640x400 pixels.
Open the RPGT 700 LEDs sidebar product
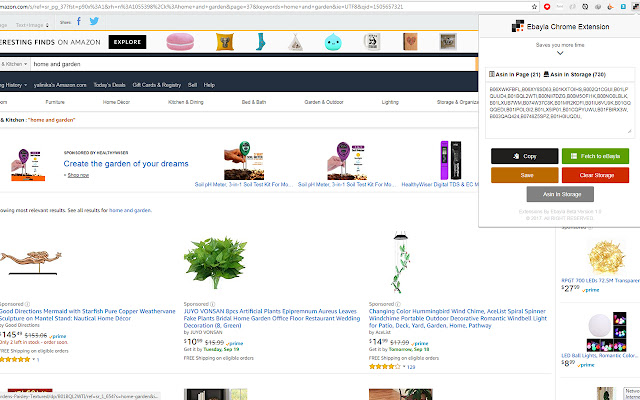click(600, 280)
